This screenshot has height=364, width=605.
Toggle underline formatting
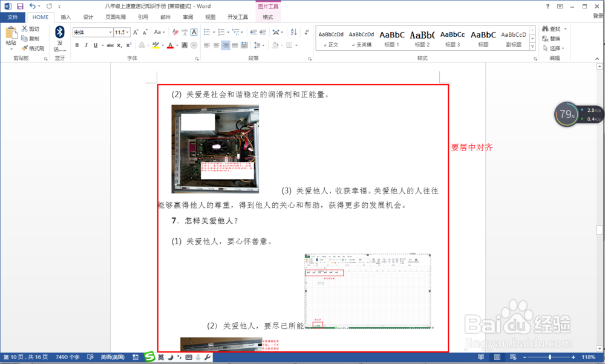point(95,46)
